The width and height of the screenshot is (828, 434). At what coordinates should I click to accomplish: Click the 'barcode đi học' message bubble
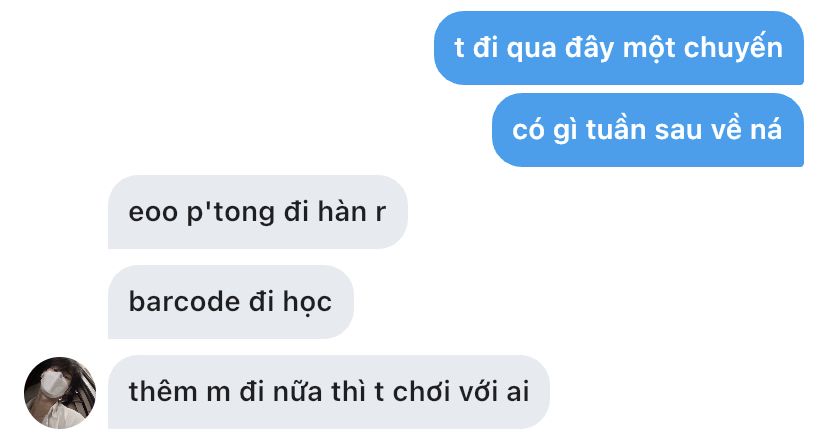(231, 301)
